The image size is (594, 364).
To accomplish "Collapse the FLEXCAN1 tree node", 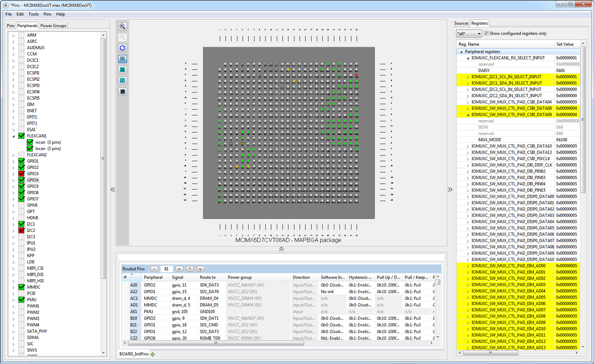I will click(x=14, y=136).
